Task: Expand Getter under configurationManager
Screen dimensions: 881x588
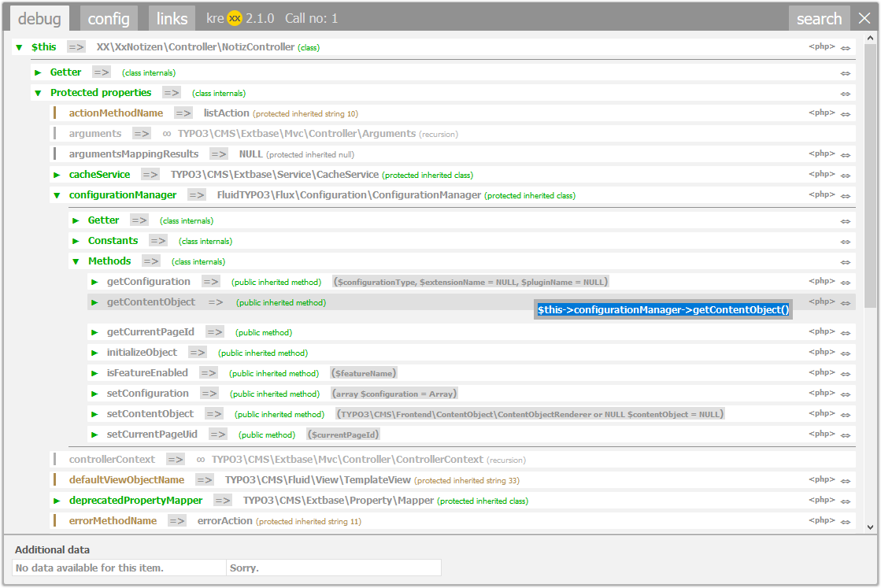Action: [x=76, y=220]
